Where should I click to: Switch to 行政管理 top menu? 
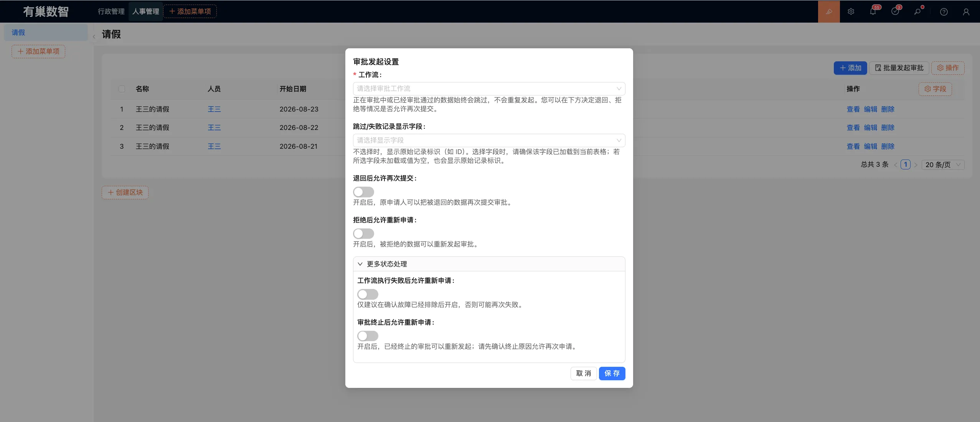click(111, 11)
